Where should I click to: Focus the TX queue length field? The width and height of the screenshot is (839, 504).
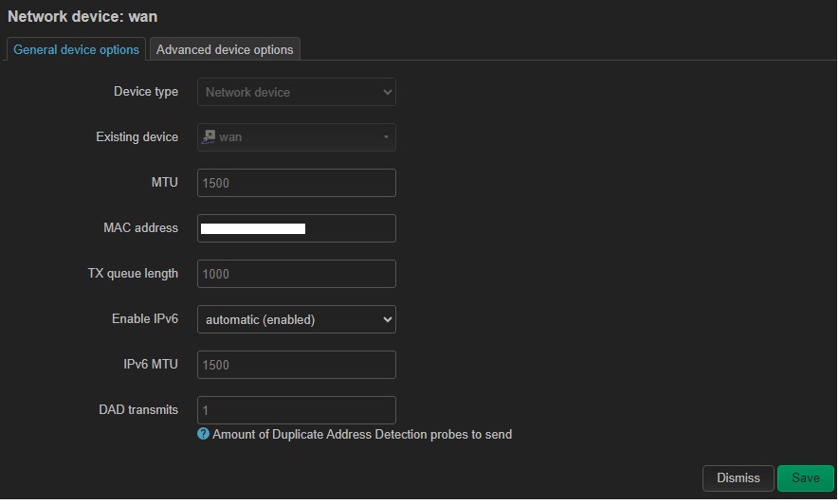pyautogui.click(x=297, y=274)
